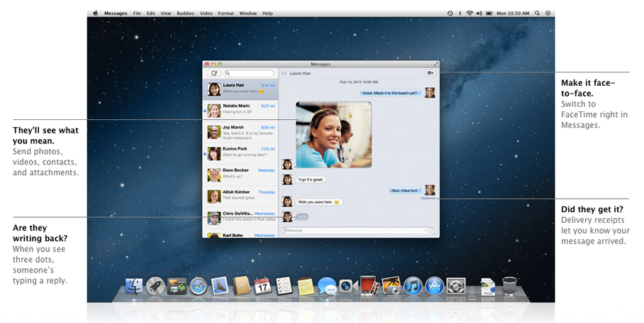Open Calendar icon showing 17

coord(262,286)
